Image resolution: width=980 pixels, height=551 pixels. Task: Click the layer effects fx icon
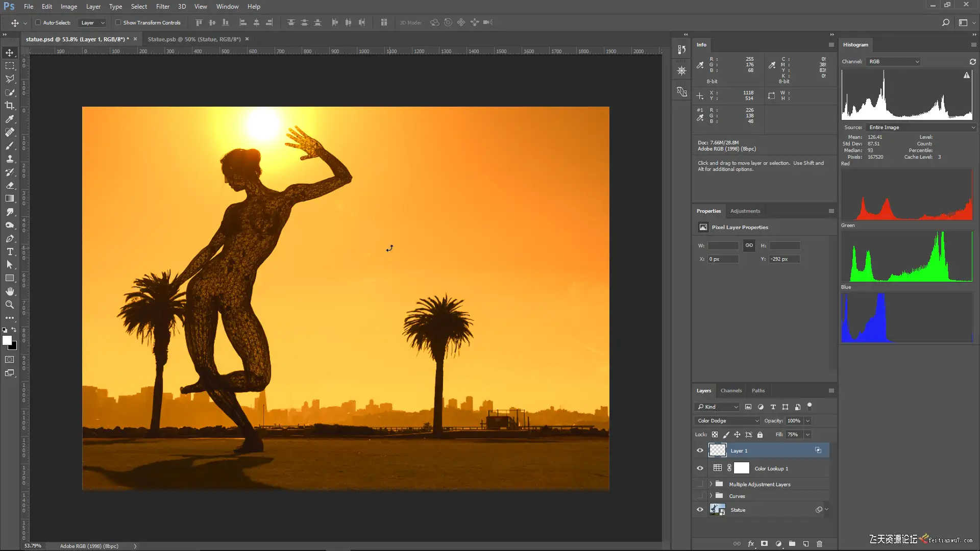click(750, 544)
